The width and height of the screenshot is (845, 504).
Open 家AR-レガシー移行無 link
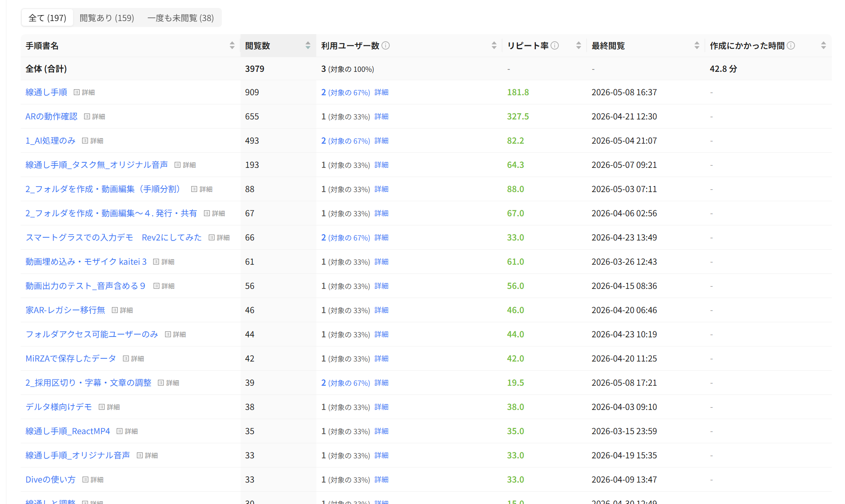tap(65, 310)
